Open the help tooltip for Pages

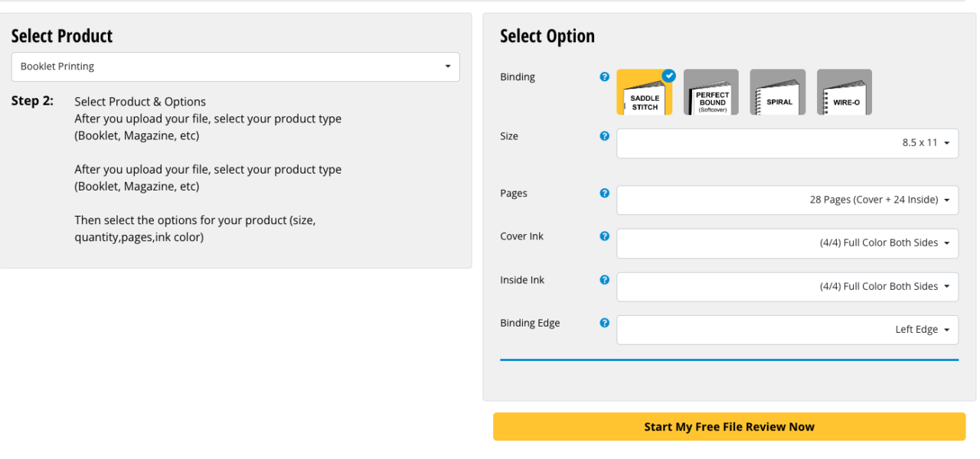[x=604, y=194]
